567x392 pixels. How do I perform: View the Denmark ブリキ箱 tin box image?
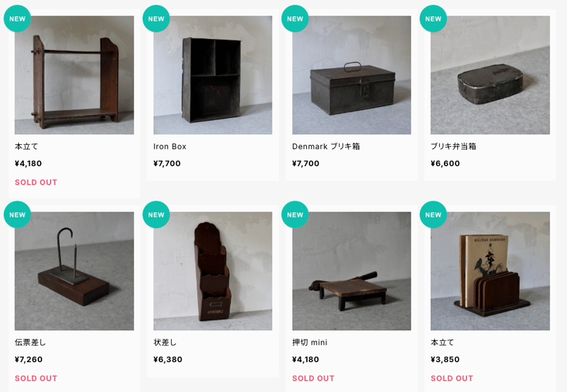click(352, 75)
